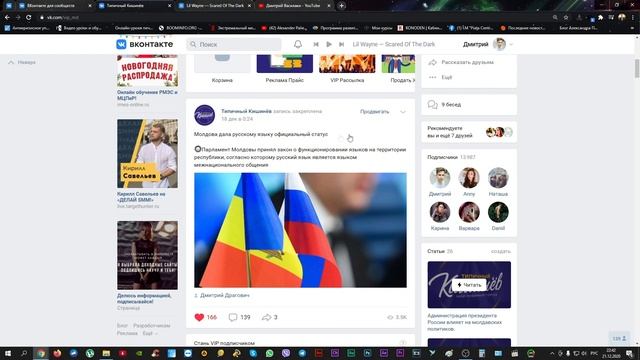The image size is (640, 360).
Task: Open the Moldova and Russia flags photo
Action: pyautogui.click(x=300, y=230)
